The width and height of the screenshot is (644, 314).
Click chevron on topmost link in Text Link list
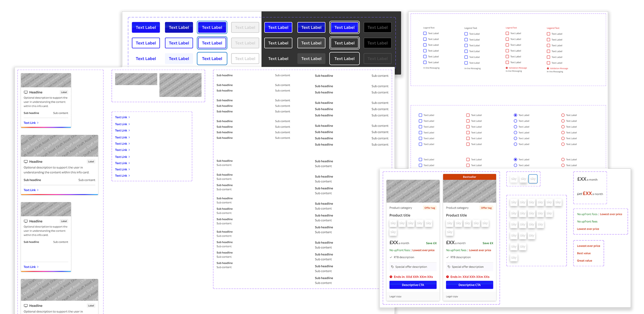129,118
